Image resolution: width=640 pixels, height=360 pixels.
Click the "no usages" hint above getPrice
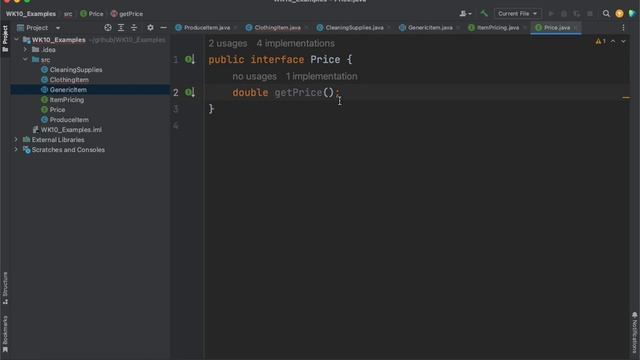tap(254, 76)
